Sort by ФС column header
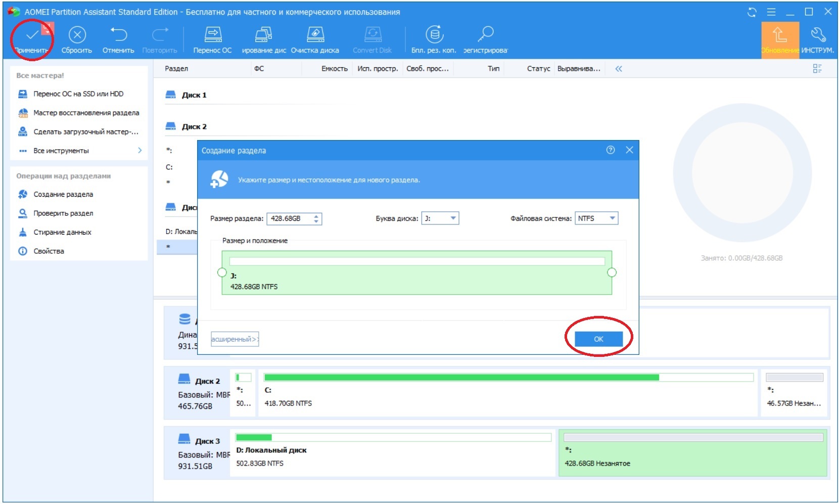The image size is (839, 504). click(x=259, y=69)
